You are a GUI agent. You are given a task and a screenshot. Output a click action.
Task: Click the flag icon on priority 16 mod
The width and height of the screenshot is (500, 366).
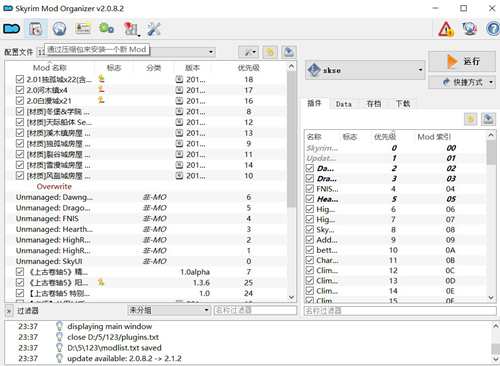coord(101,100)
